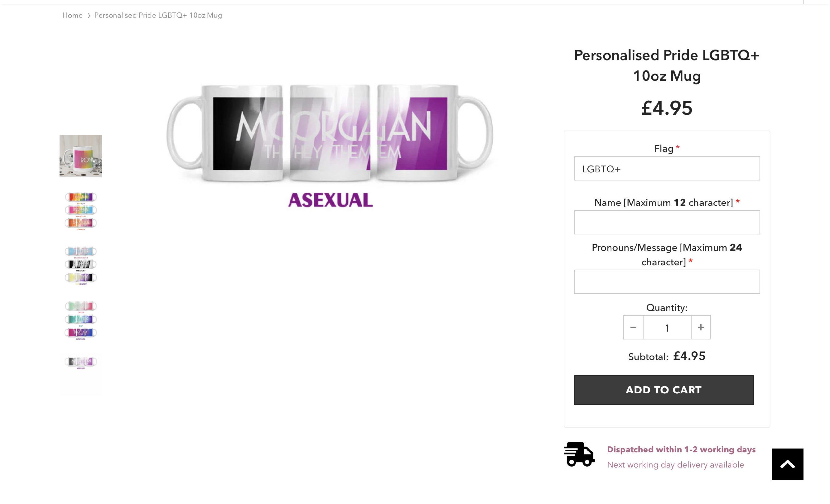830x504 pixels.
Task: Click the 'Dispatched within 1-2 working days' text
Action: click(x=681, y=449)
